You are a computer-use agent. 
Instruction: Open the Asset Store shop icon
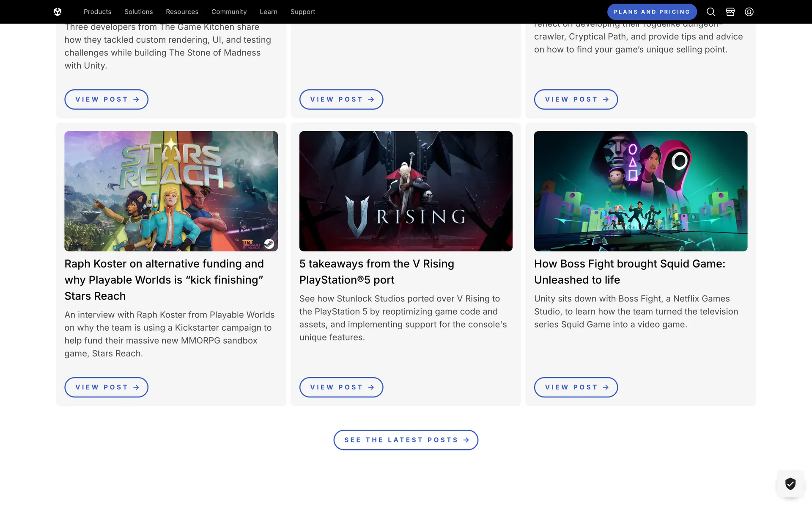coord(730,12)
